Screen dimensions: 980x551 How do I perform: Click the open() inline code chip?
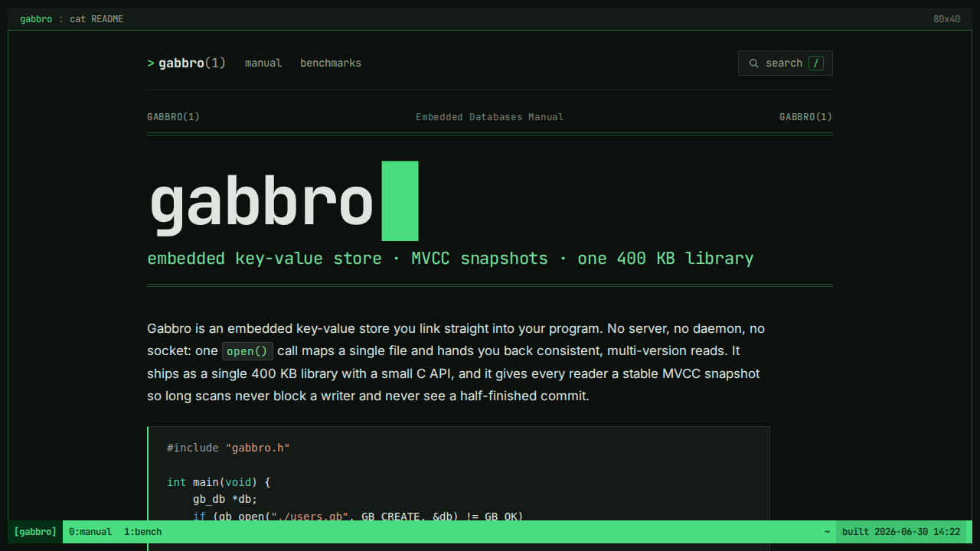247,351
